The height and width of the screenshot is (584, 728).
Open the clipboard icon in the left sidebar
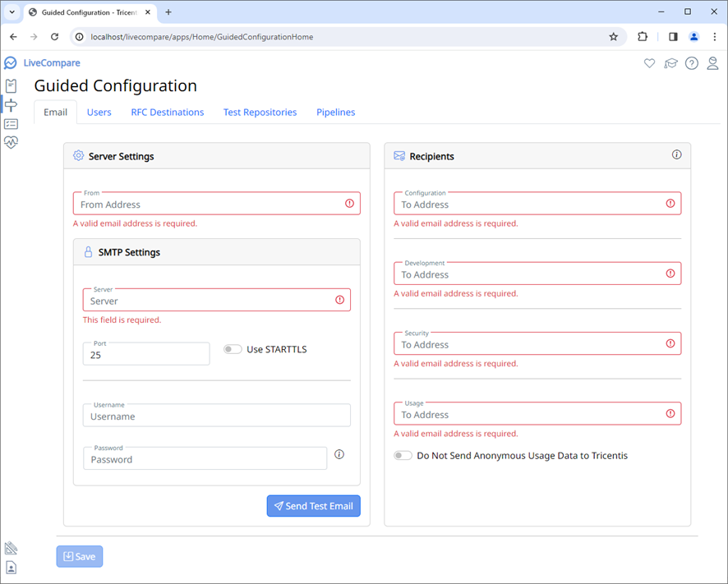click(x=12, y=85)
